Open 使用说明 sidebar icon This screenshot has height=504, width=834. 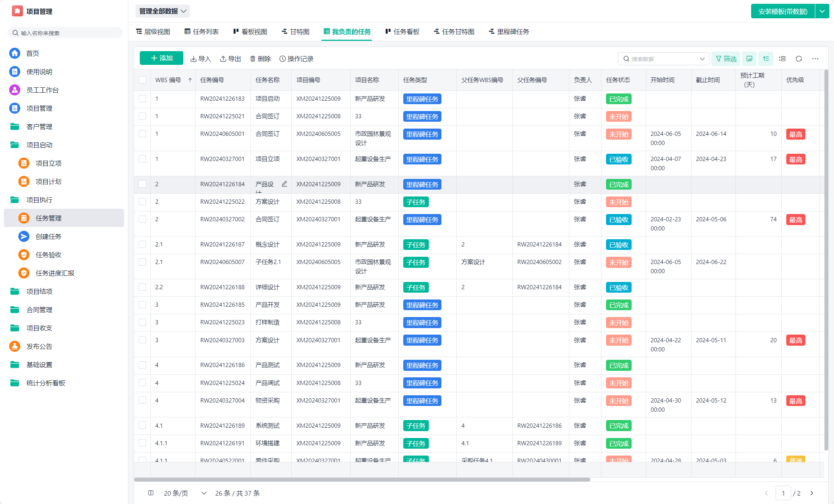click(15, 71)
